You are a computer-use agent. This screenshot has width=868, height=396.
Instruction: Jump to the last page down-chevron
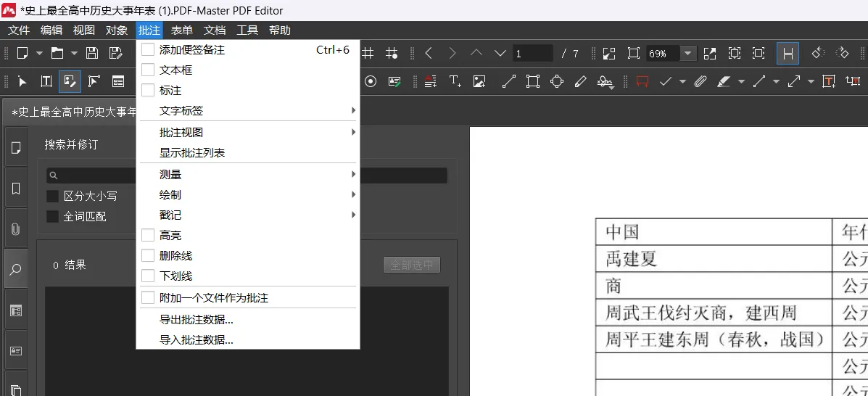(x=500, y=53)
